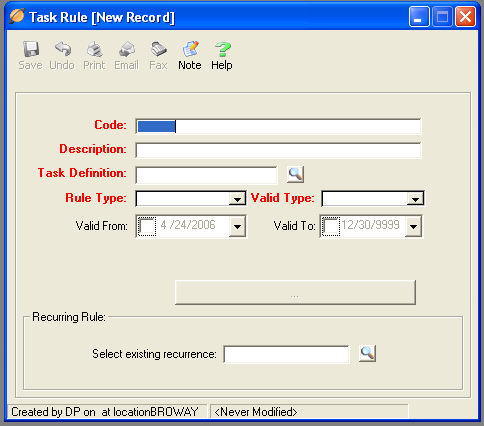Click the Email envelope icon
The image size is (484, 426).
(127, 49)
